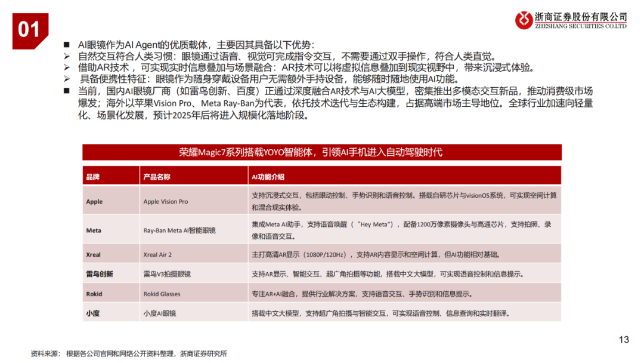
Task: Click the company name 浙商证券股份有限公司
Action: click(x=581, y=17)
